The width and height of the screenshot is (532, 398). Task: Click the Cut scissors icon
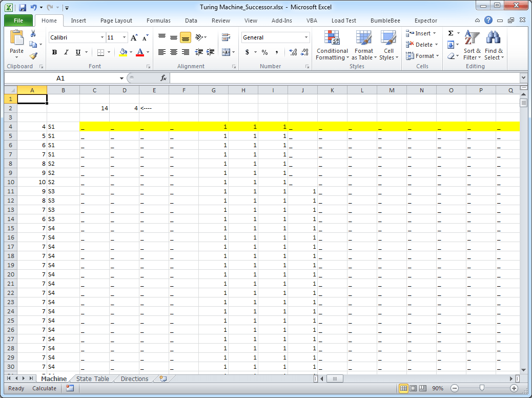[33, 33]
